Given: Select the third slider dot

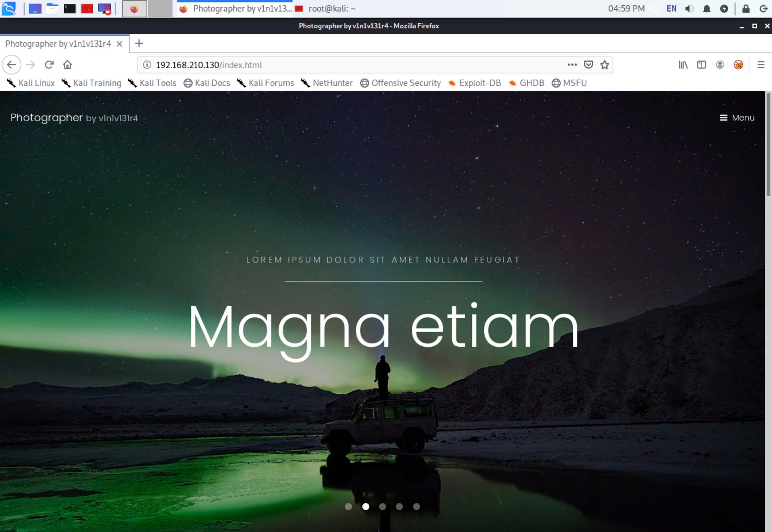Looking at the screenshot, I should 382,507.
